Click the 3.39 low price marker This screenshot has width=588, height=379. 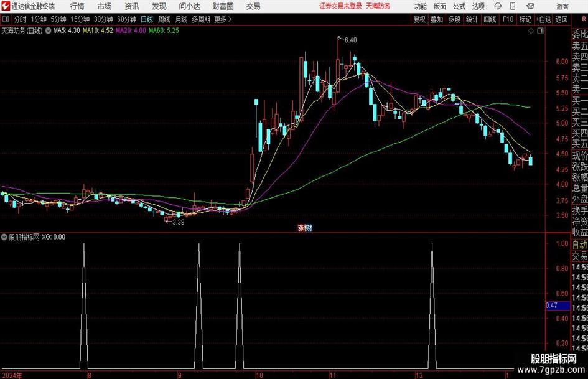coord(178,222)
